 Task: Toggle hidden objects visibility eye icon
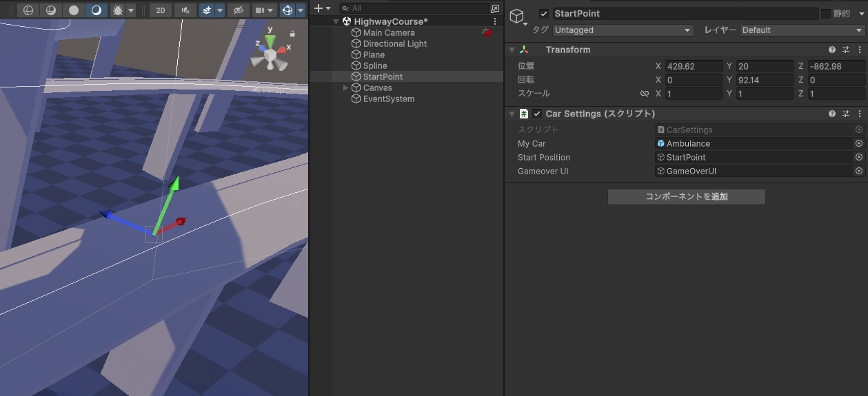point(238,10)
